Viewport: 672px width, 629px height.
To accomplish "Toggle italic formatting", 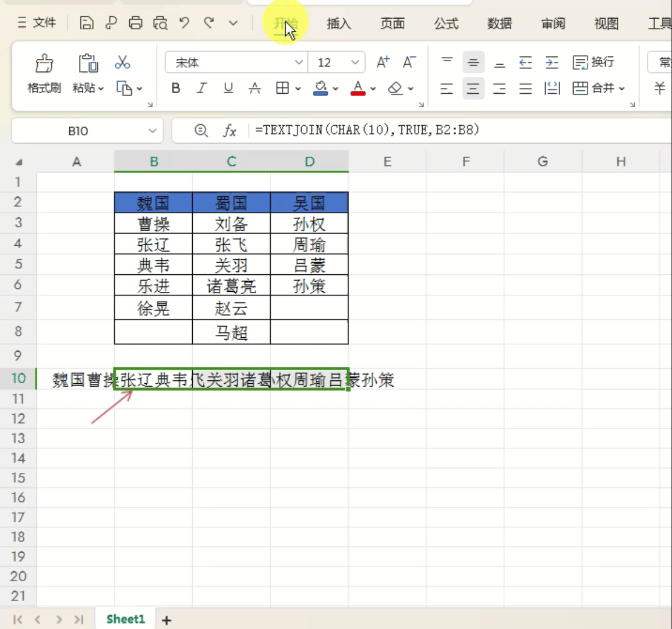I will tap(201, 89).
